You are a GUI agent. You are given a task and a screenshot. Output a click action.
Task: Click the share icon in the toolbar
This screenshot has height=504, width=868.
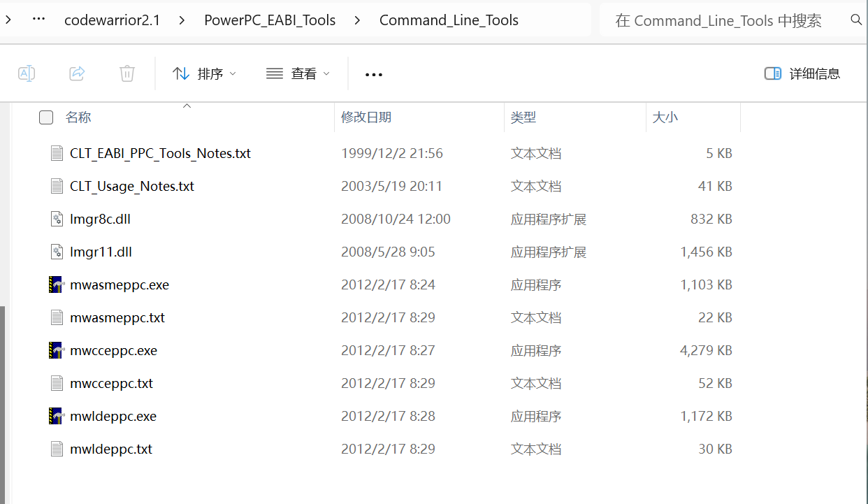coord(77,73)
